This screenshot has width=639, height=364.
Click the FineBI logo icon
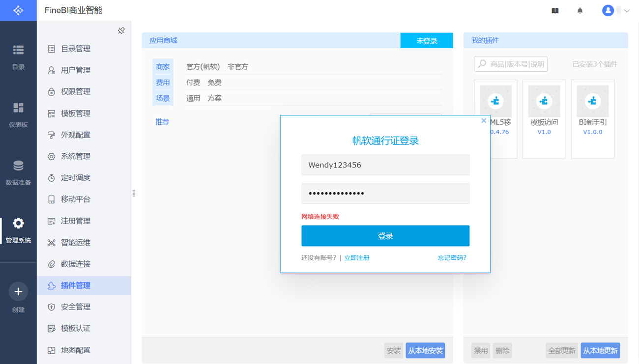click(x=18, y=10)
